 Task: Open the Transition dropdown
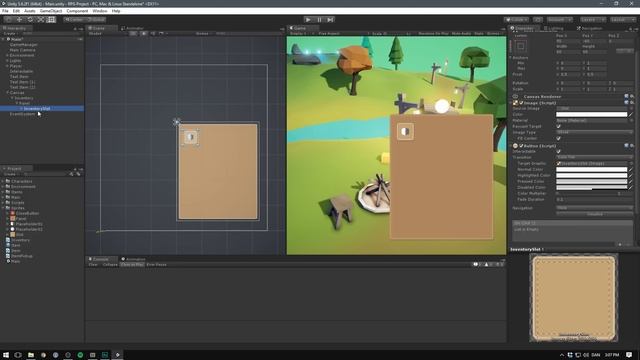click(x=594, y=157)
